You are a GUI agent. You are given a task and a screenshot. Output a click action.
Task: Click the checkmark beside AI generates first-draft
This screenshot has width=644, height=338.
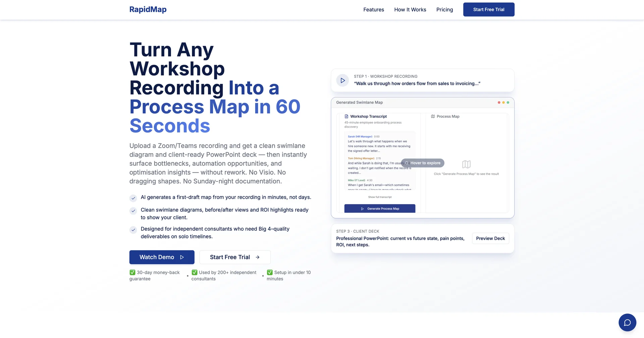(x=133, y=198)
